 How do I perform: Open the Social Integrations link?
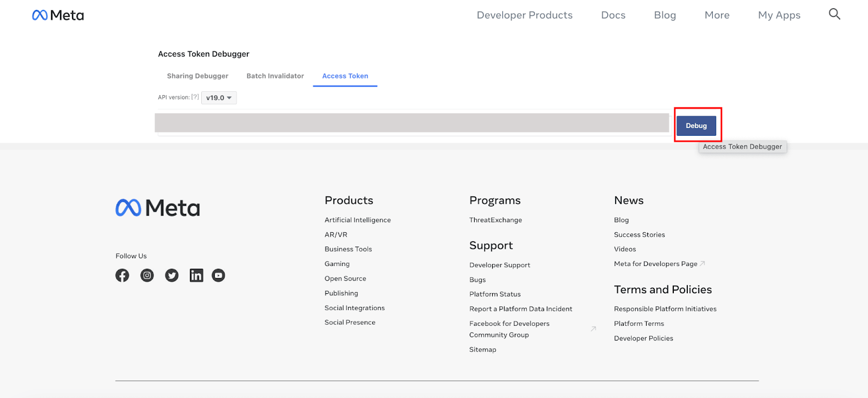pyautogui.click(x=354, y=308)
